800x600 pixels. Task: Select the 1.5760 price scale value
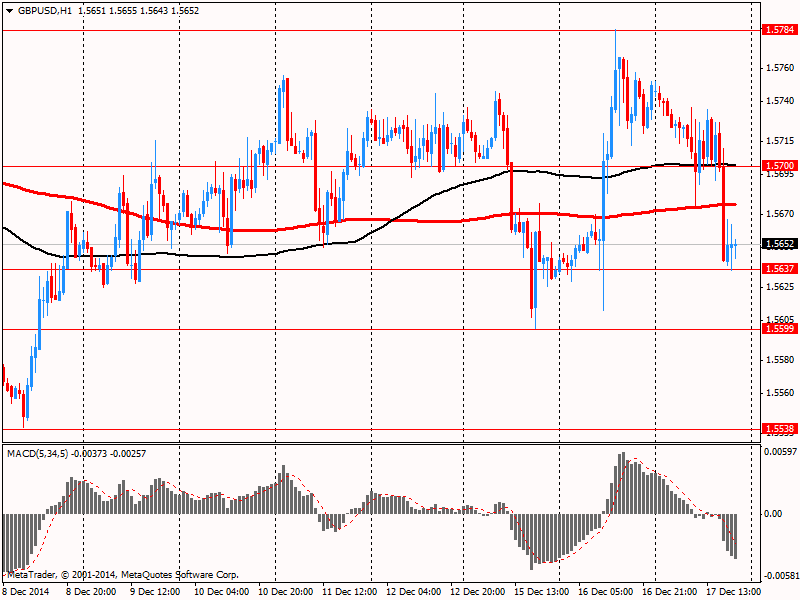781,68
